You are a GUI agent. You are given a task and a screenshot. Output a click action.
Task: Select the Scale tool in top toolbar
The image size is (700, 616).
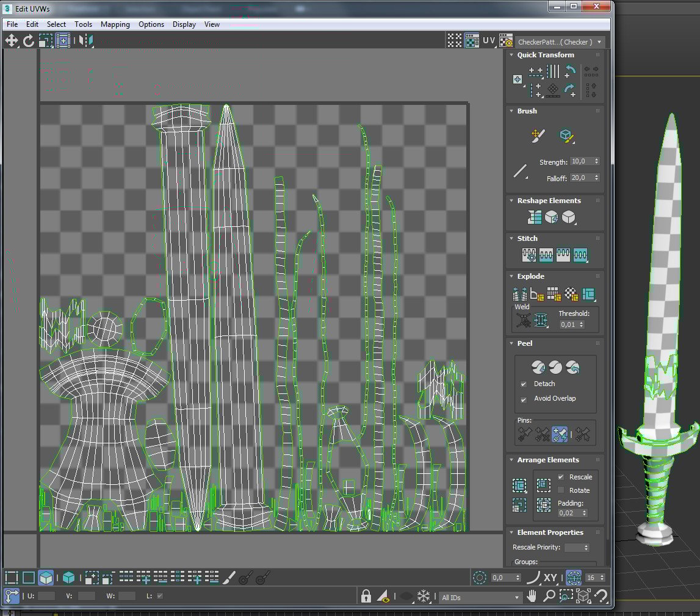click(46, 41)
